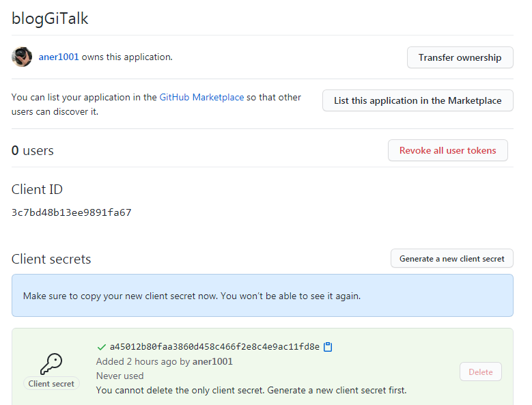Click aner1001 in the Added by line
532x405 pixels.
point(212,361)
